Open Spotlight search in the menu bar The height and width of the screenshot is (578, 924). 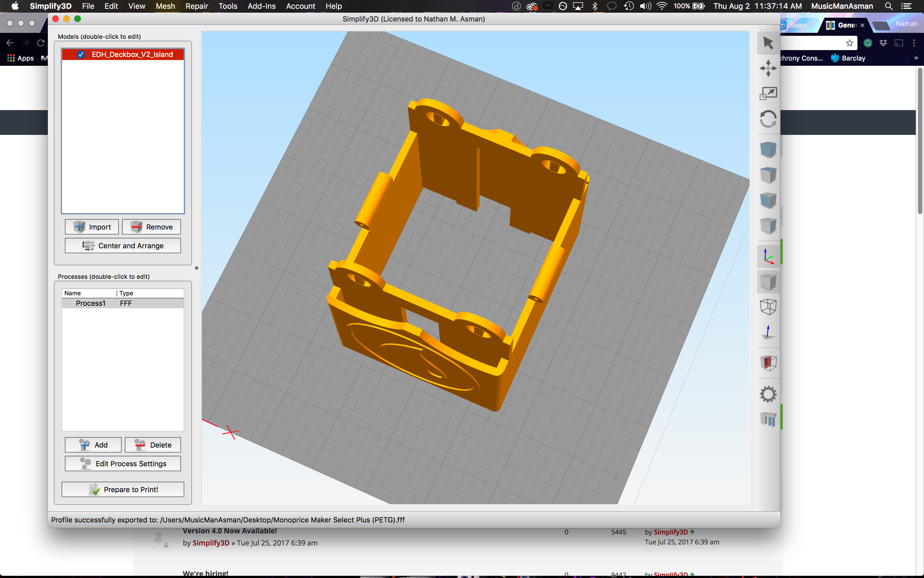[x=889, y=6]
